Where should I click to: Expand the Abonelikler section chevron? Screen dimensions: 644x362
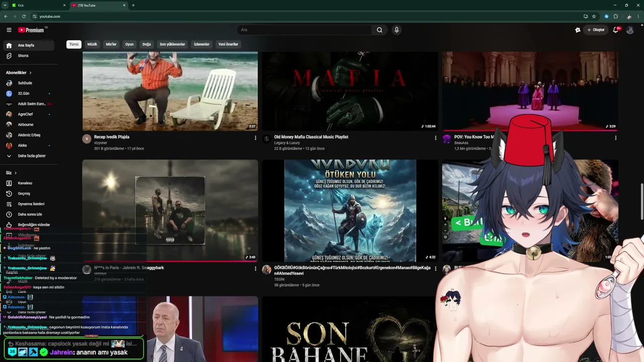tap(30, 73)
